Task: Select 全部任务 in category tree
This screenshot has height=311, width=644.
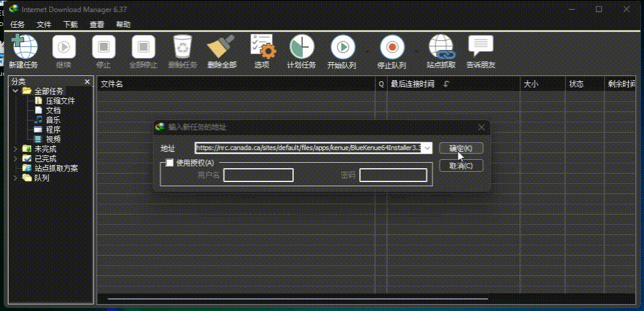Action: tap(49, 92)
